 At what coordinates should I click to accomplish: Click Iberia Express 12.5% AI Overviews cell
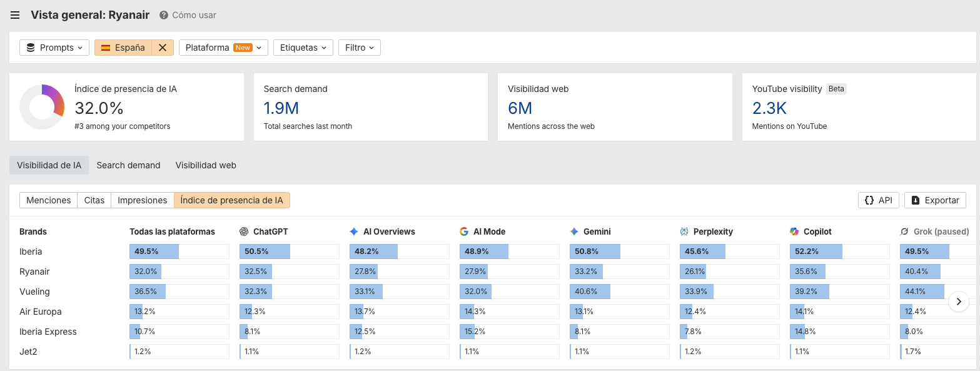[400, 332]
